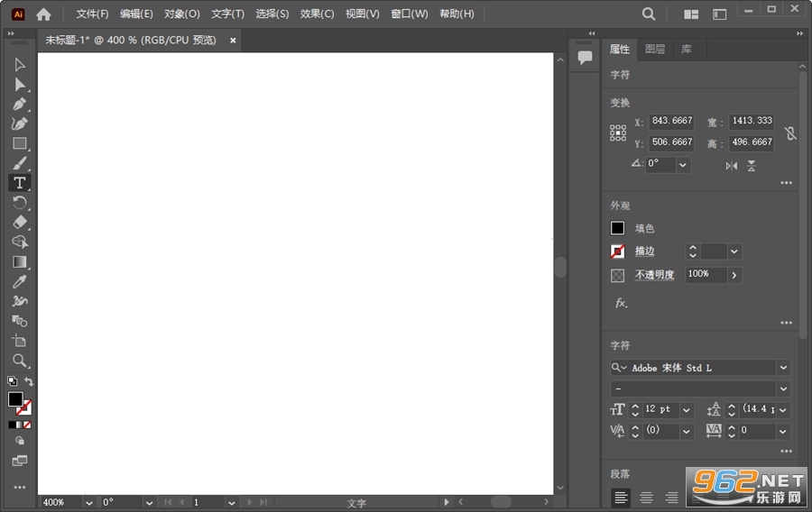Open the tracking dropdown
Image resolution: width=812 pixels, height=512 pixels.
783,431
